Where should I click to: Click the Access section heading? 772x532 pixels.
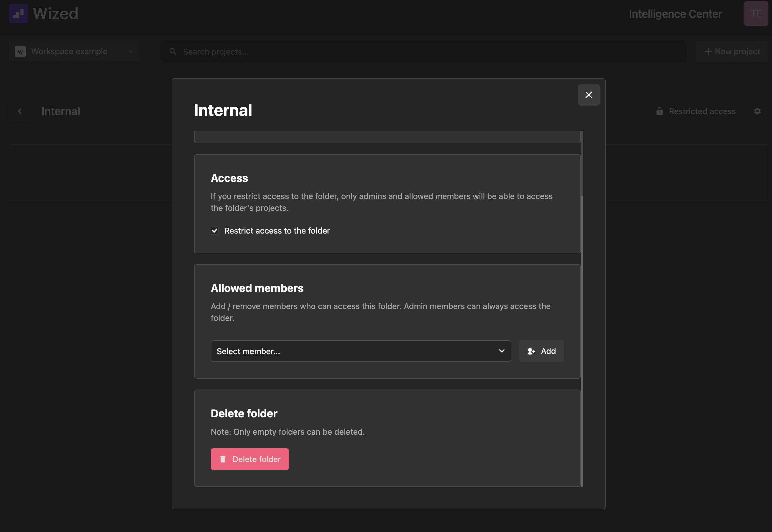click(x=229, y=178)
